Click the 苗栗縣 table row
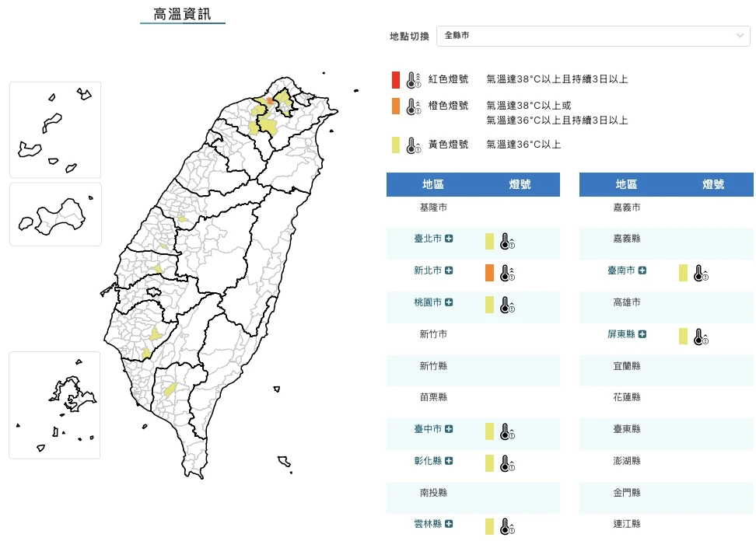 473,403
